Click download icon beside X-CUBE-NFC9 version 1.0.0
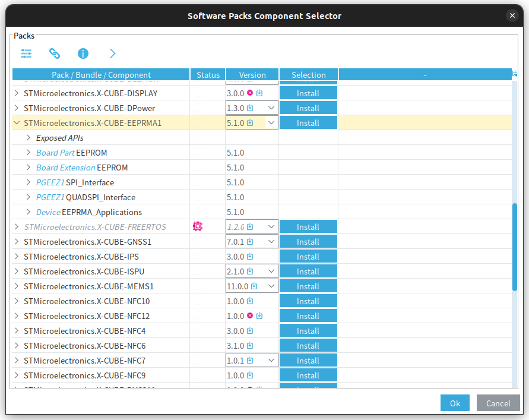Image resolution: width=529 pixels, height=420 pixels. pyautogui.click(x=249, y=375)
